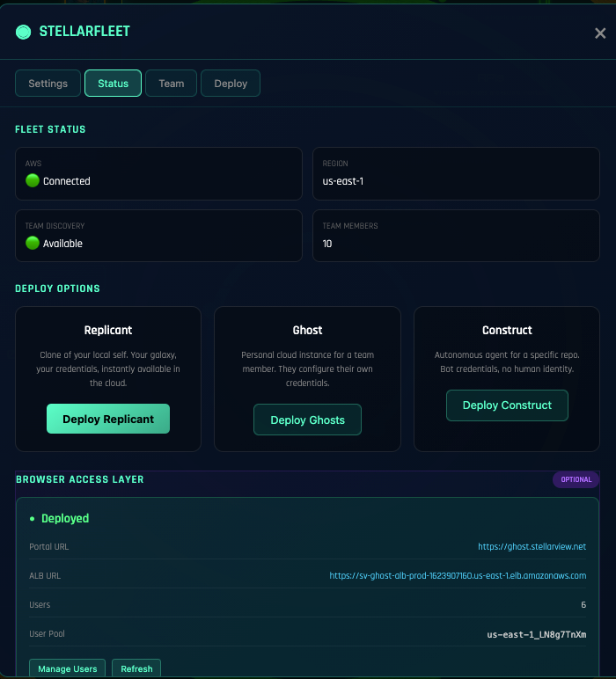This screenshot has height=679, width=616.
Task: Close the StellarFleet dialog
Action: 600,33
